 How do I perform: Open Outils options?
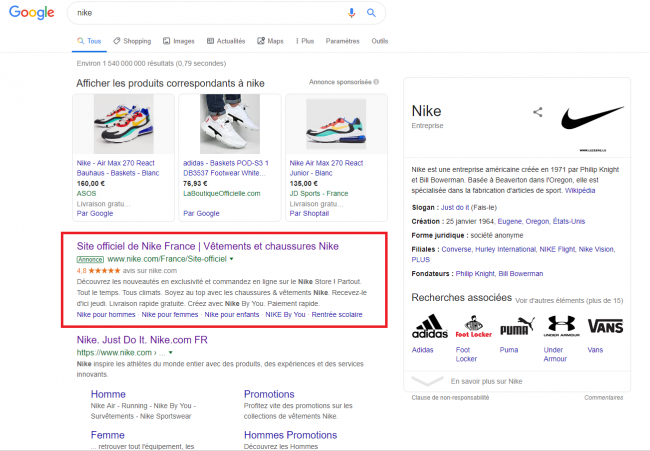380,41
